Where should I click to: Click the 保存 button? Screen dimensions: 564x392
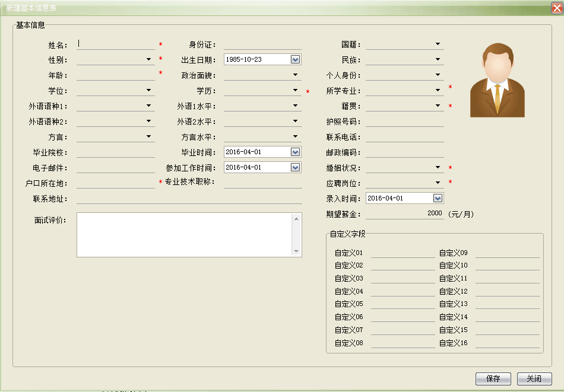(493, 379)
